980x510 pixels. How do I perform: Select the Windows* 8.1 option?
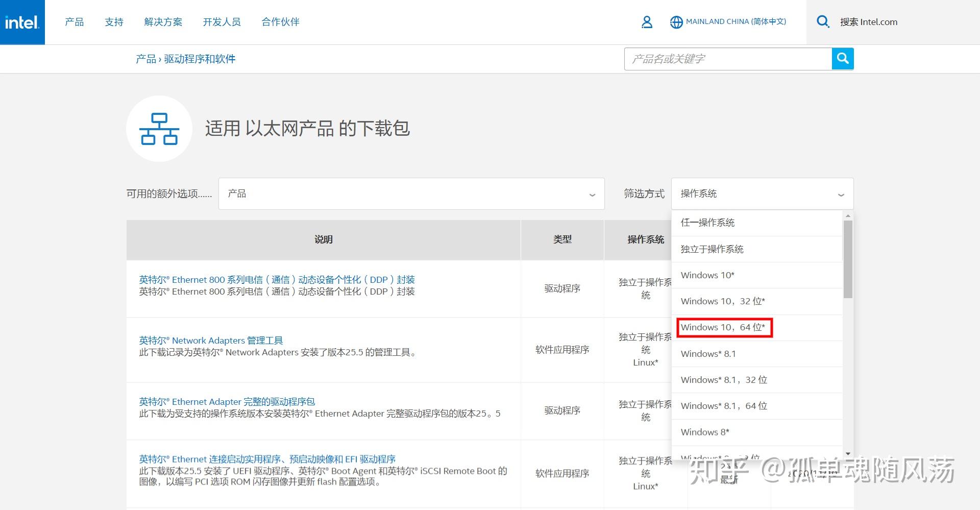click(708, 353)
